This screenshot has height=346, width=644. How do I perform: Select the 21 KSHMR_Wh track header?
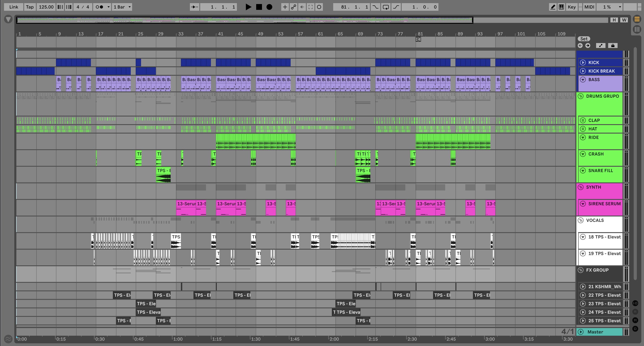click(601, 287)
